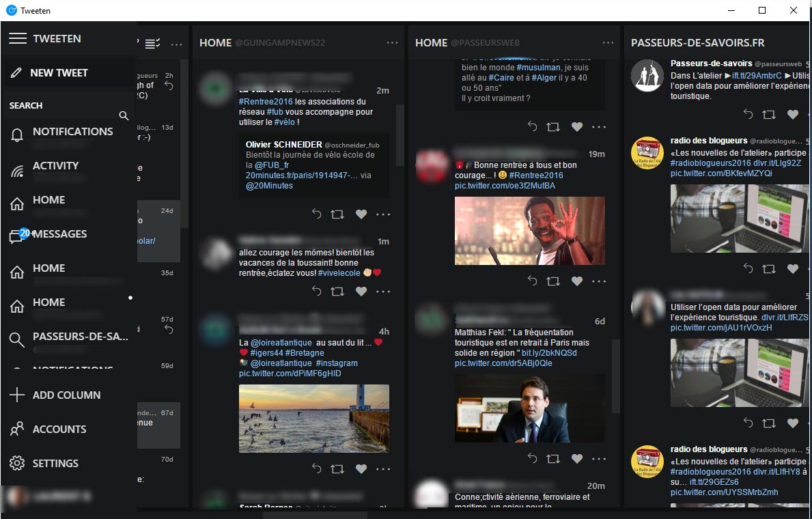Reply to the #Rentree2016 vélo tweet
This screenshot has width=812, height=519.
(316, 214)
